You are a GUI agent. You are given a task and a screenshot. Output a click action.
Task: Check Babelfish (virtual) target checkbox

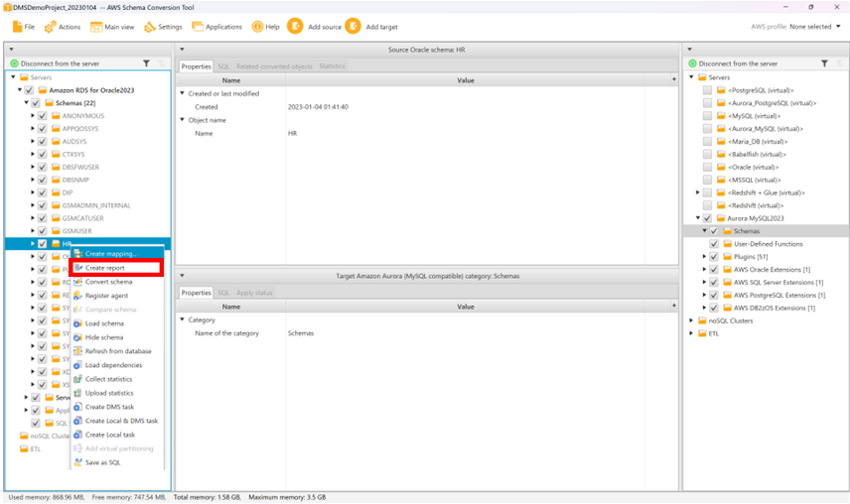click(707, 155)
